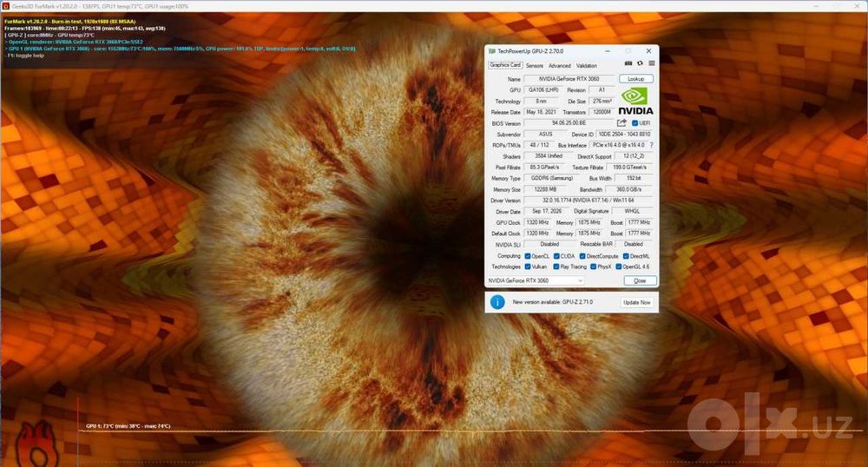Image resolution: width=868 pixels, height=467 pixels.
Task: Click the Bandwidth field 360.0 GB/s
Action: point(628,189)
